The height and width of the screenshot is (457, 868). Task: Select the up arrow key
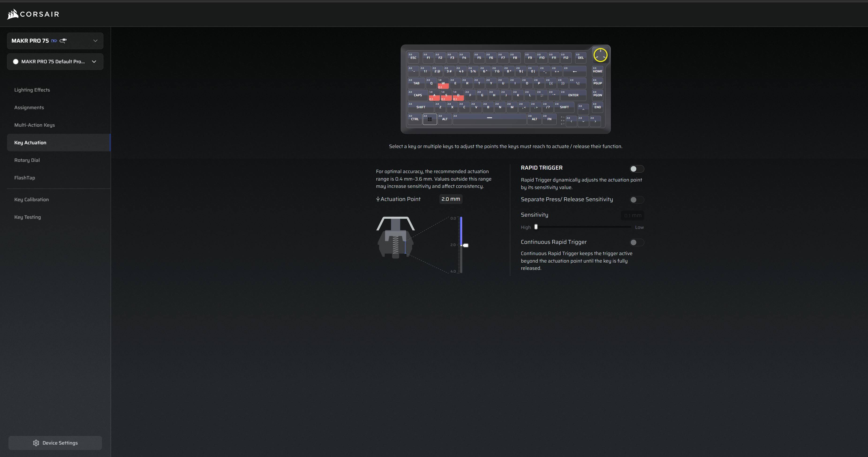point(583,109)
